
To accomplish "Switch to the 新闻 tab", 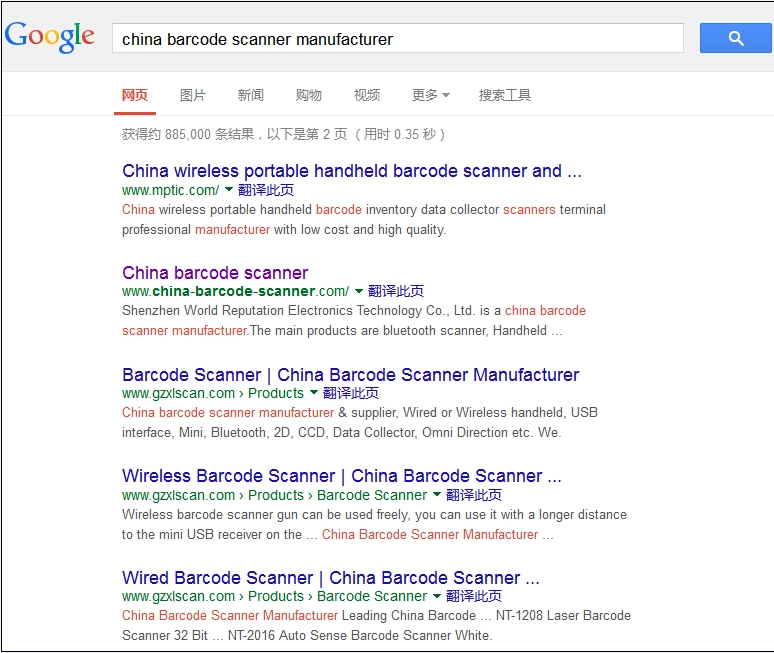I will click(x=251, y=95).
